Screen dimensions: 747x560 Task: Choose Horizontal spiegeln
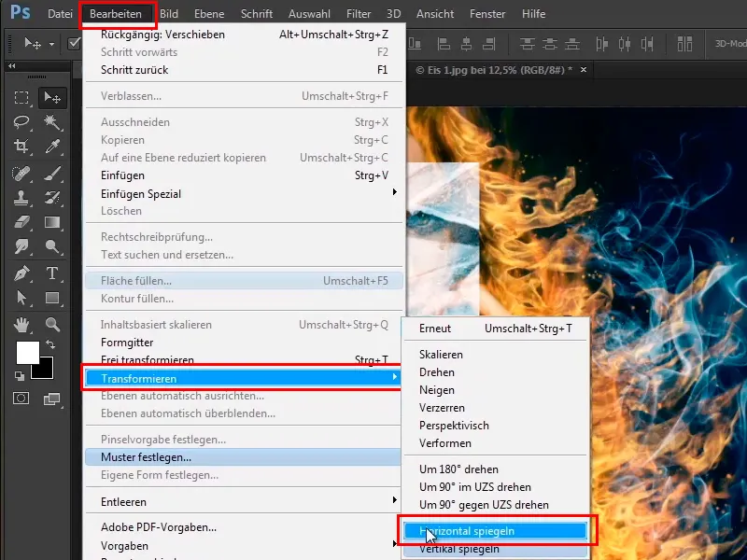[495, 531]
